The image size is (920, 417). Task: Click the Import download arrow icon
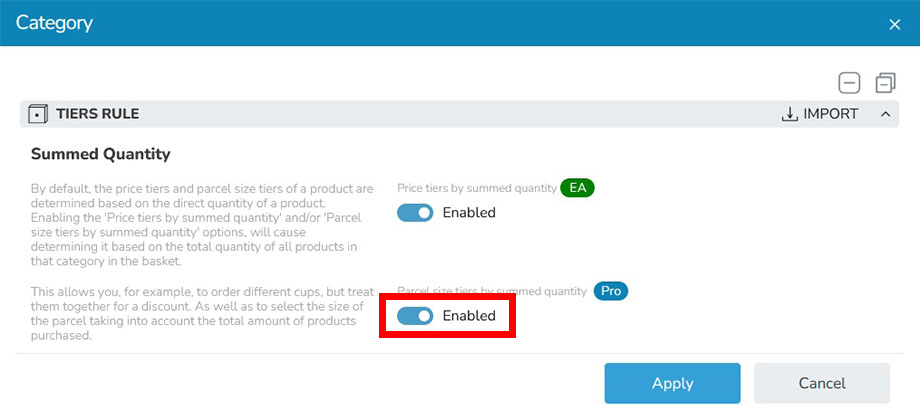tap(790, 114)
